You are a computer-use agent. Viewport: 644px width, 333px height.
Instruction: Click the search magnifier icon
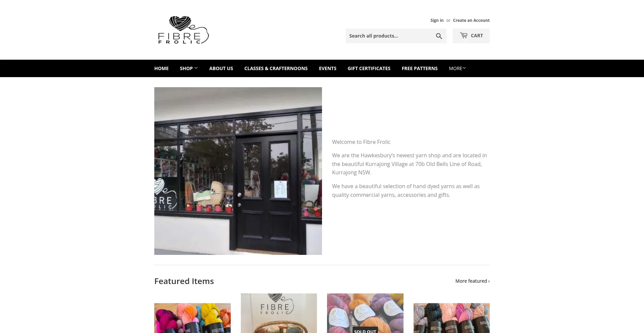pos(439,36)
